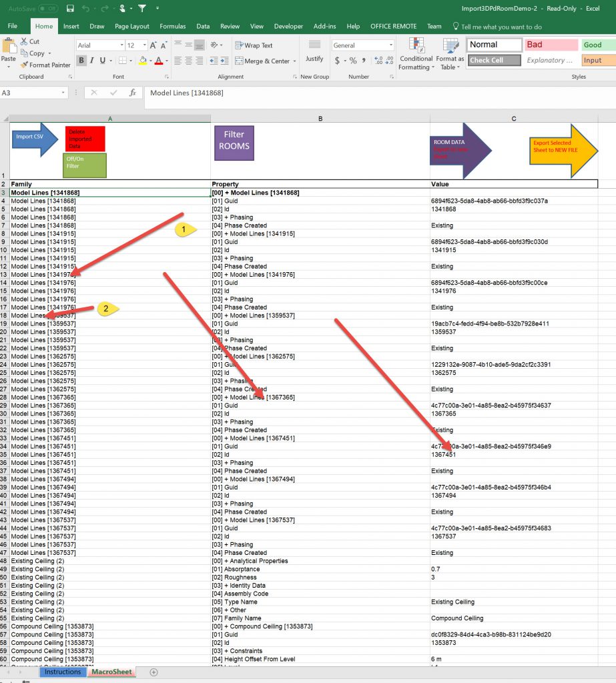Click the Cut scissors icon
616x683 pixels.
pos(25,41)
